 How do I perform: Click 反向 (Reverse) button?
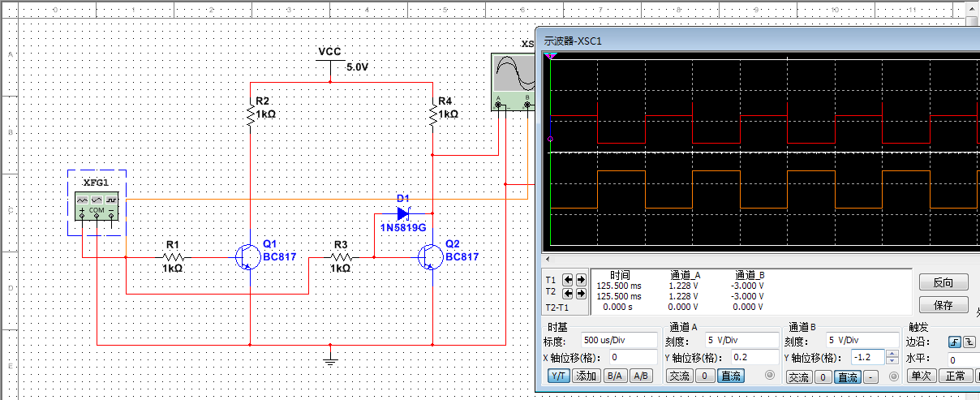[x=943, y=282]
